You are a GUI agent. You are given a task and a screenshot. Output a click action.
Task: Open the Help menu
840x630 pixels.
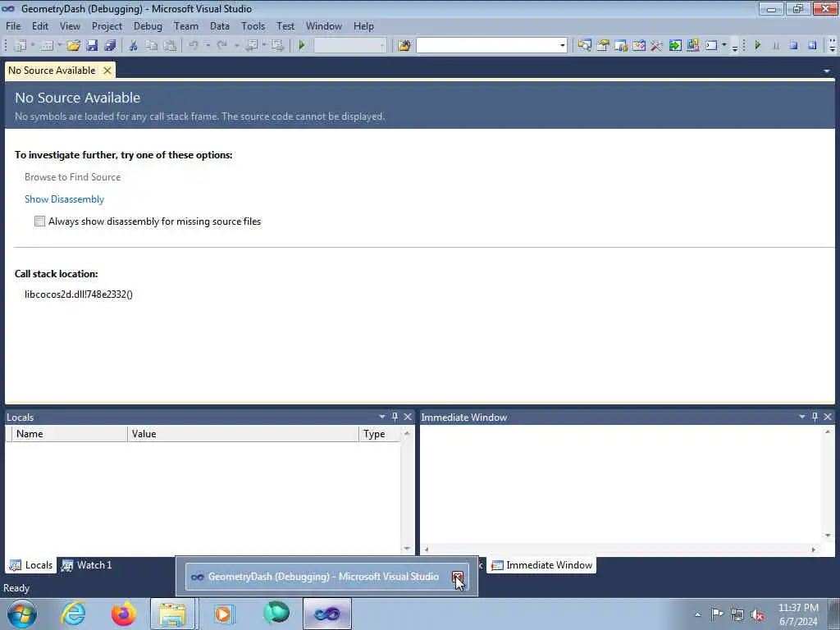point(363,26)
